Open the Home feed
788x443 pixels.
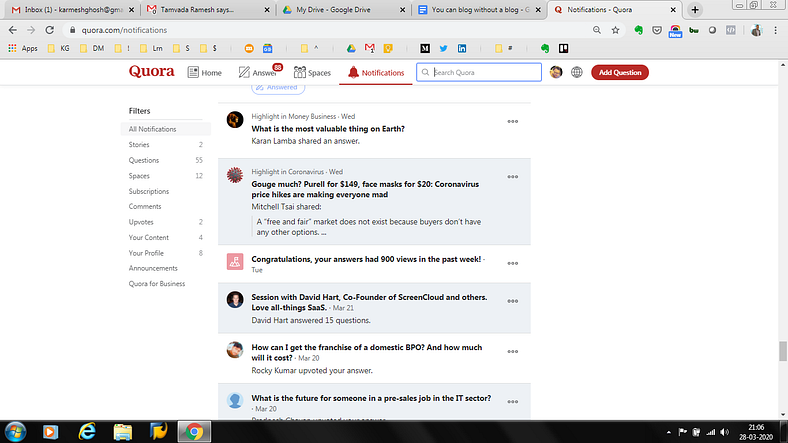205,72
